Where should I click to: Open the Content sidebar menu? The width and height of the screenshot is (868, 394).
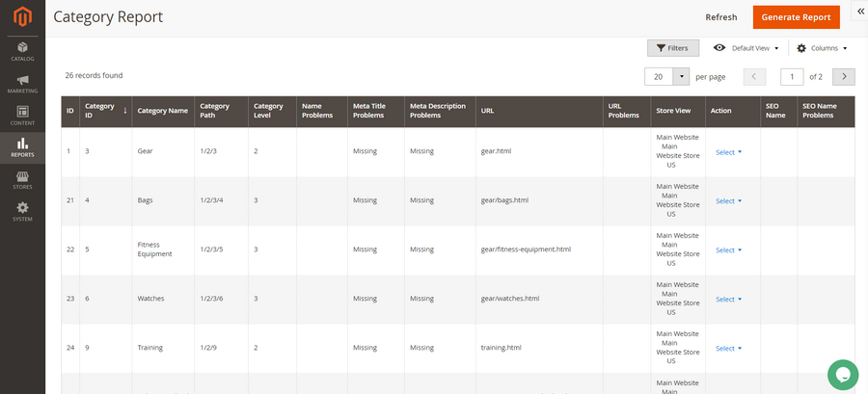click(23, 116)
